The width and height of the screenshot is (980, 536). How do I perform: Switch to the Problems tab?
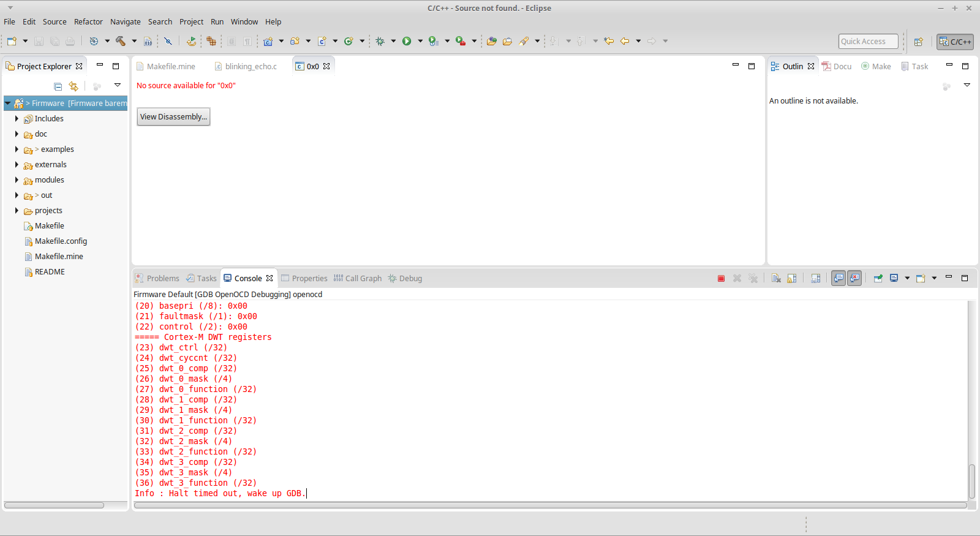click(x=157, y=278)
